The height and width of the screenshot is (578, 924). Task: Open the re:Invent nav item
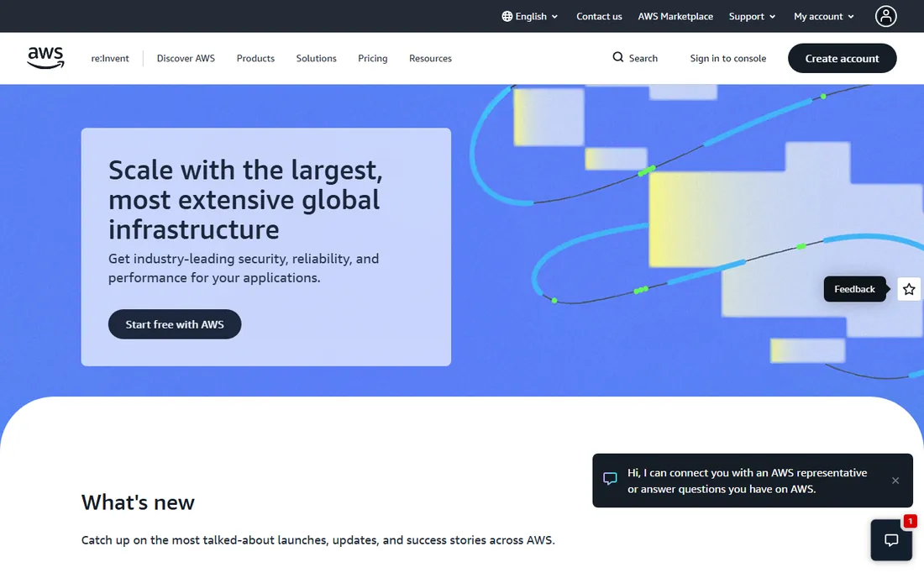(109, 58)
